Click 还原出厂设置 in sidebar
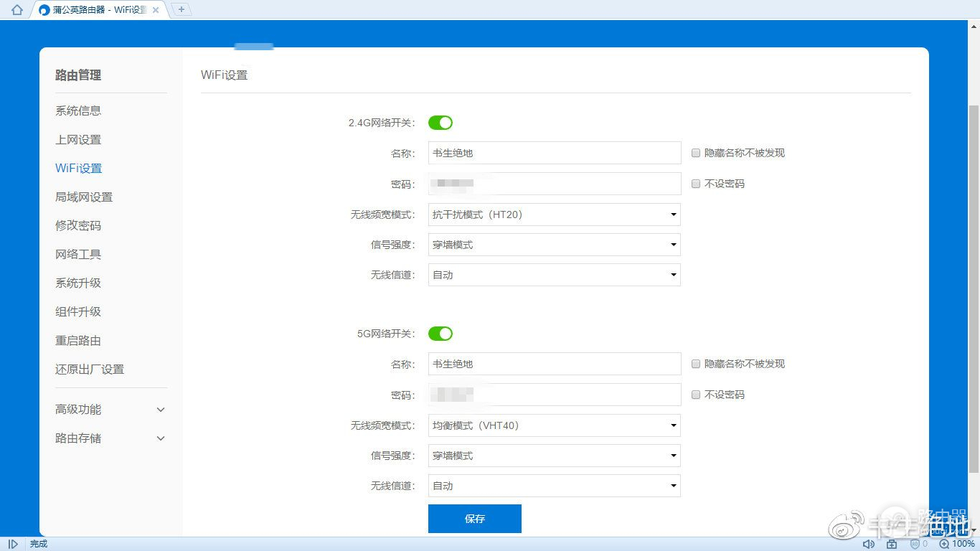 (90, 369)
